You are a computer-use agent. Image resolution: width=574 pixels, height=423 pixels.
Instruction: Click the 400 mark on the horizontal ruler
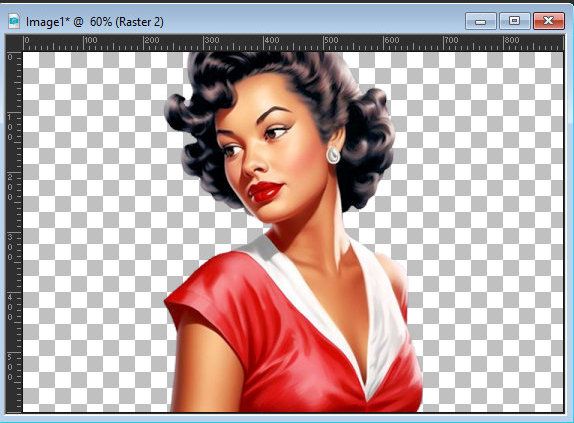click(271, 40)
